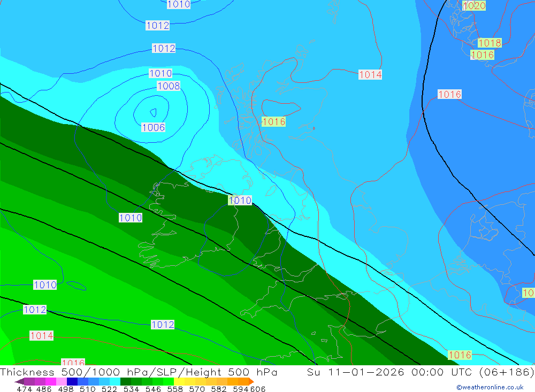Image resolution: width=535 pixels, height=392 pixels.
Task: Click the 1008 isobar label
Action: (169, 86)
